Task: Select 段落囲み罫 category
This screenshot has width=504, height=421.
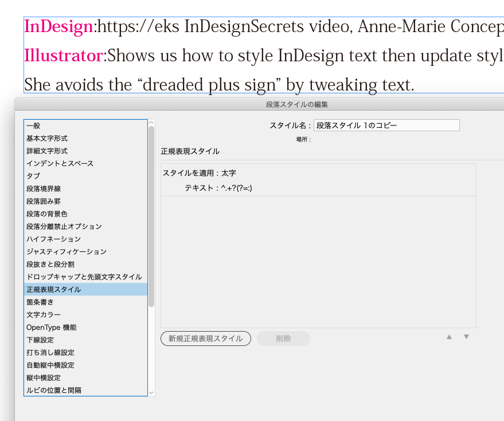Action: (x=85, y=202)
